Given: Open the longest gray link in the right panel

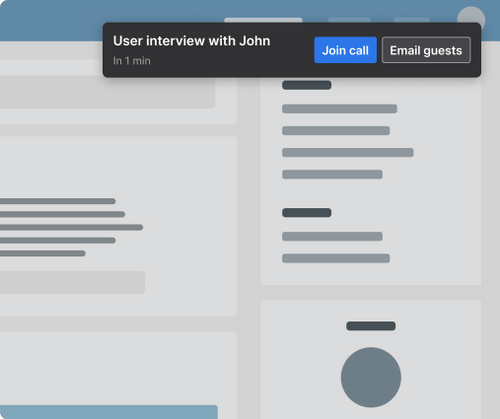Looking at the screenshot, I should 348,152.
